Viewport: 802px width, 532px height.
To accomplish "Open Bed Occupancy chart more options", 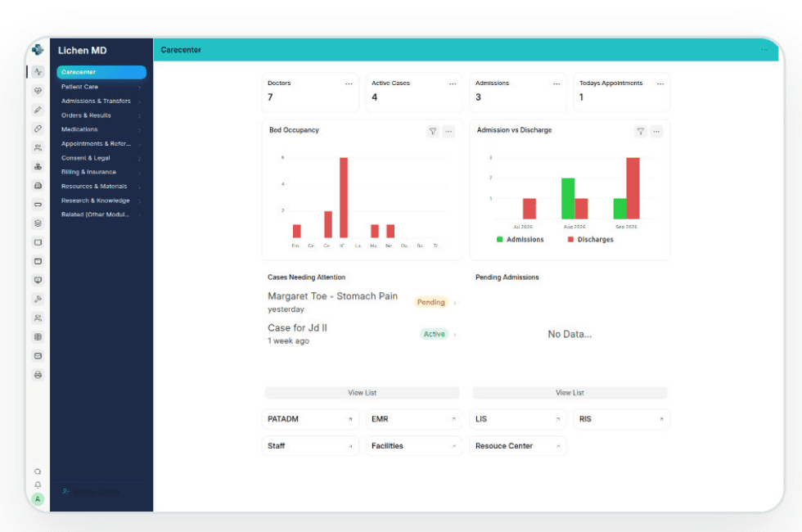I will point(448,132).
